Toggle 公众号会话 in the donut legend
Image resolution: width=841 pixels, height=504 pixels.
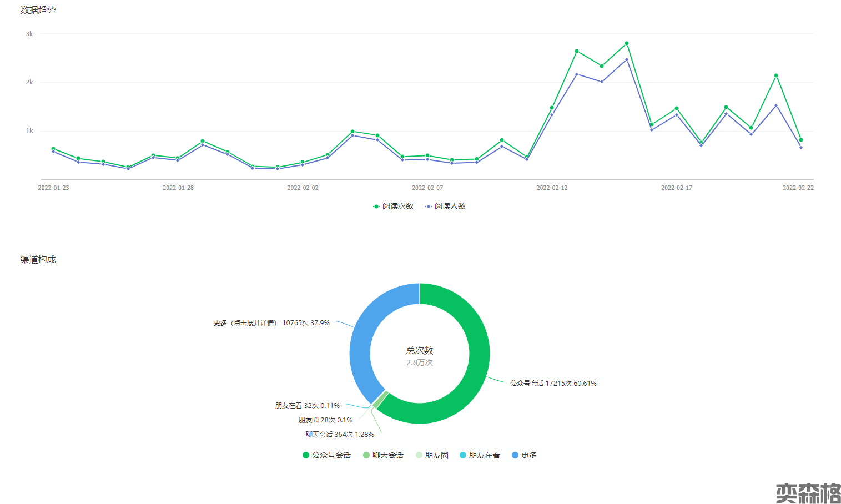click(x=326, y=455)
